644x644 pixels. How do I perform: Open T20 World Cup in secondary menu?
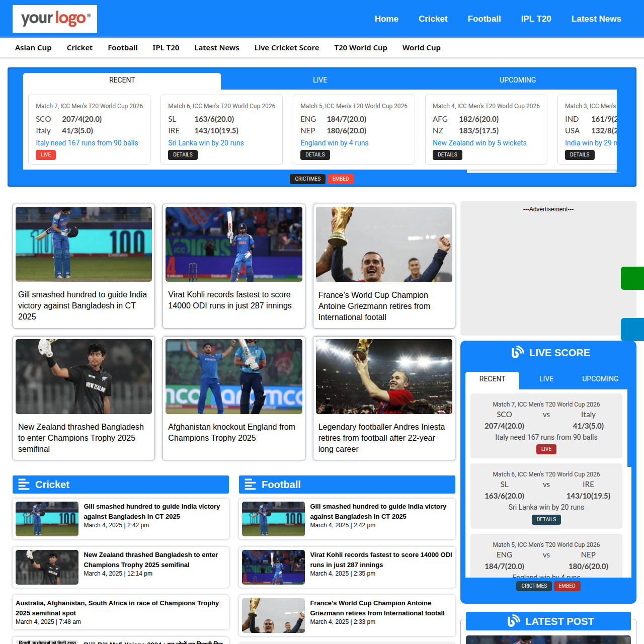point(360,48)
